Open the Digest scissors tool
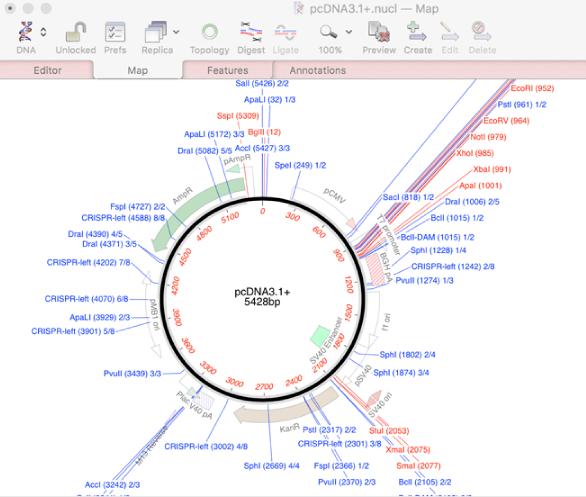 [251, 32]
